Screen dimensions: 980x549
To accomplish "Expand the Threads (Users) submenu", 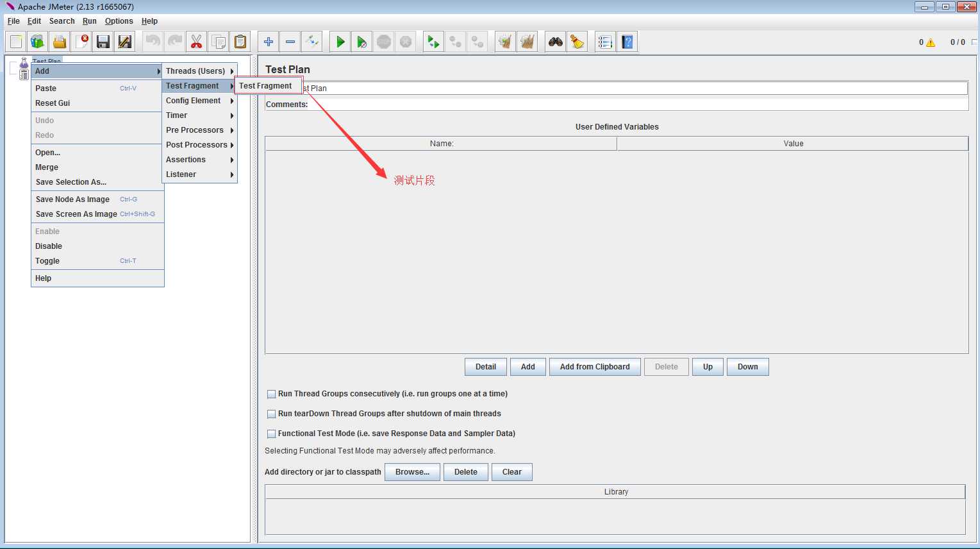I will pos(199,71).
